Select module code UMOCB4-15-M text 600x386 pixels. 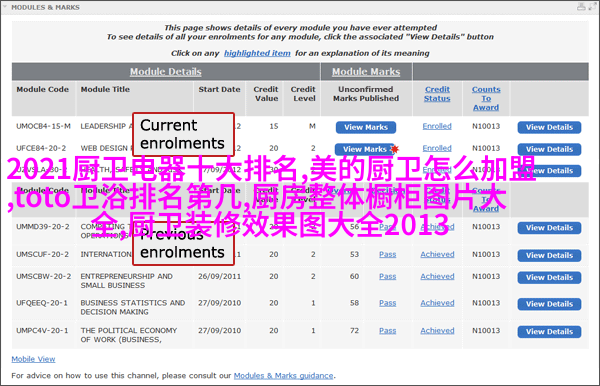[43, 126]
